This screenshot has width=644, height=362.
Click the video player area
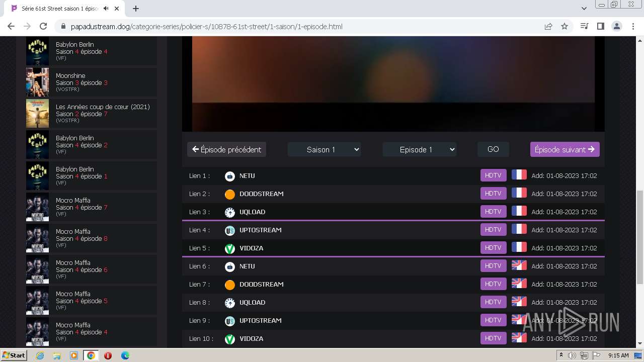[393, 83]
